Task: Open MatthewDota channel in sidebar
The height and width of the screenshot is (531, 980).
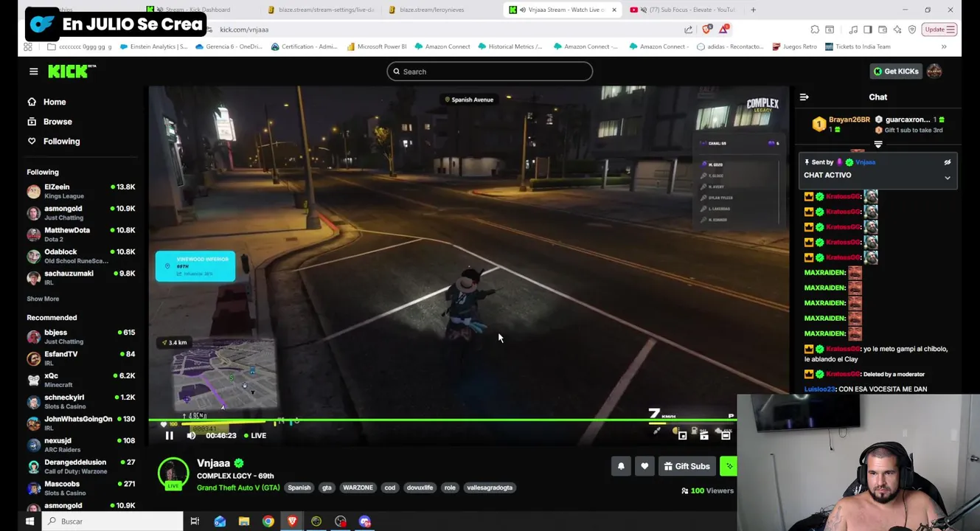Action: click(81, 234)
